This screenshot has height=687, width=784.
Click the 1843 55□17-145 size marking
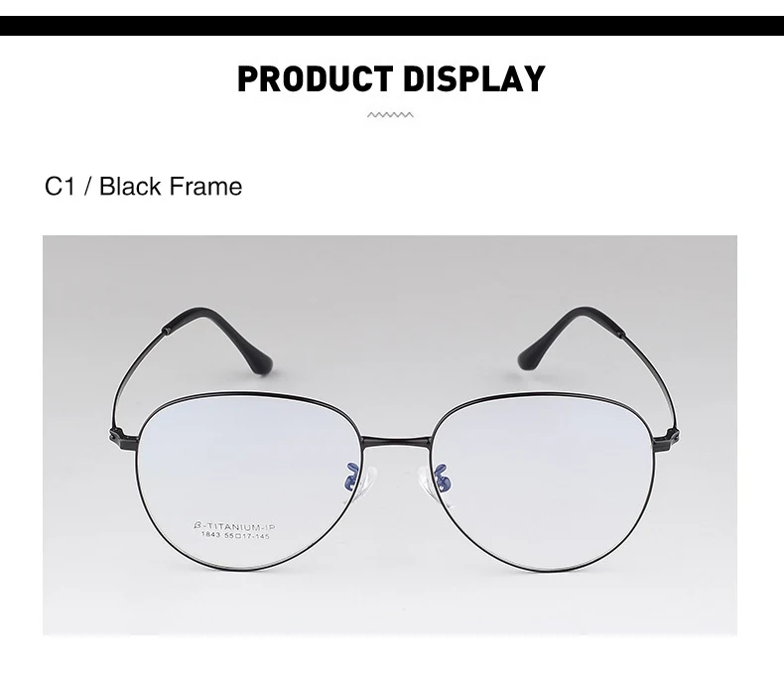tap(235, 535)
